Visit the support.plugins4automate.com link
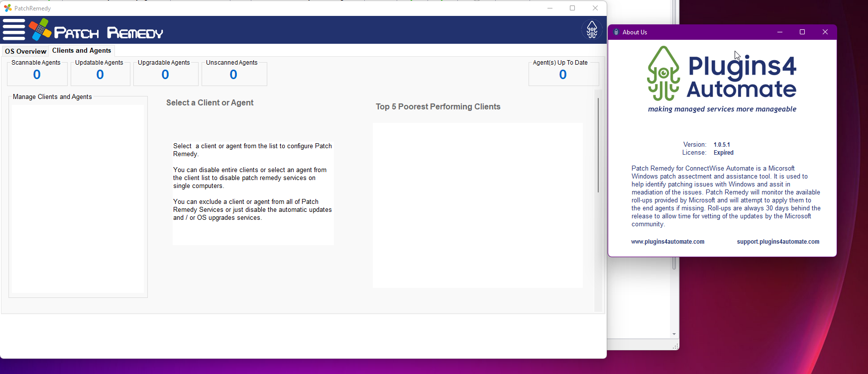 point(778,242)
